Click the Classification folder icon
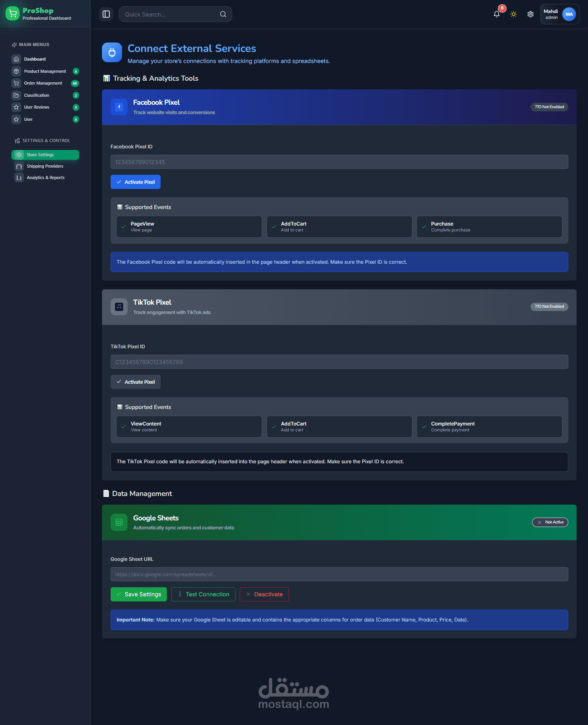This screenshot has width=588, height=725. click(16, 95)
